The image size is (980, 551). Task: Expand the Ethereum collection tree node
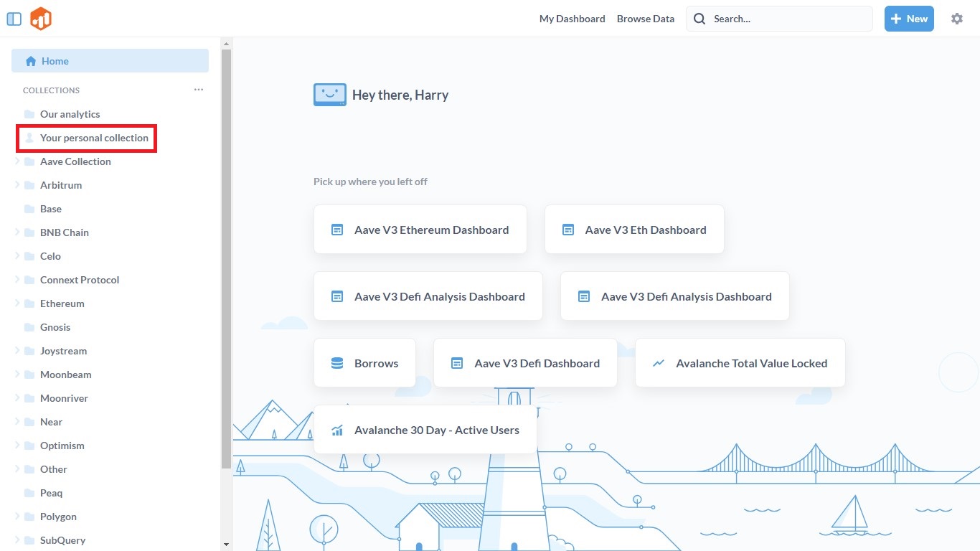point(17,303)
